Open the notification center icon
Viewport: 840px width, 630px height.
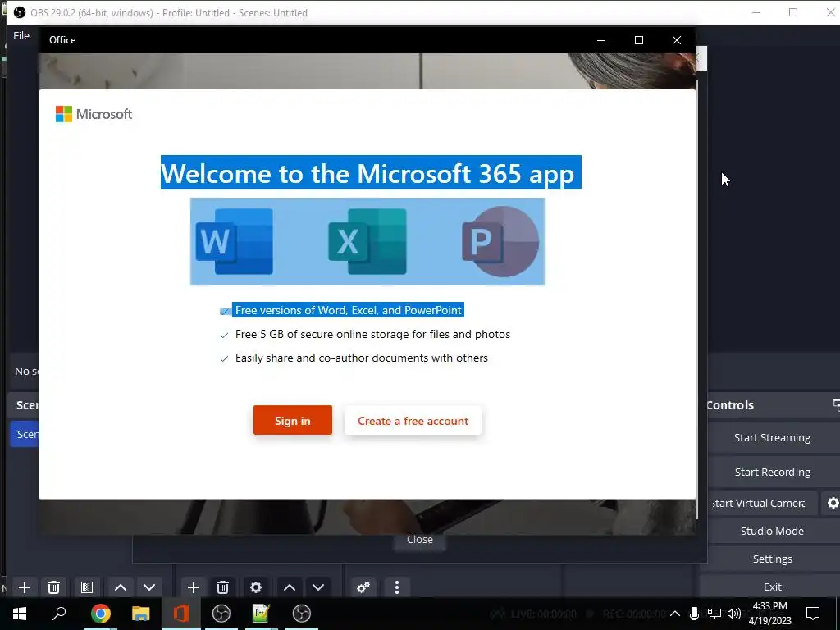tap(813, 614)
